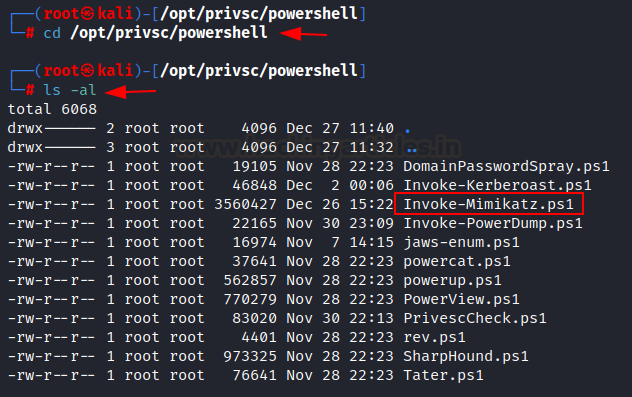Select the powercat.ps1 file name
The width and height of the screenshot is (632, 397).
(x=457, y=261)
